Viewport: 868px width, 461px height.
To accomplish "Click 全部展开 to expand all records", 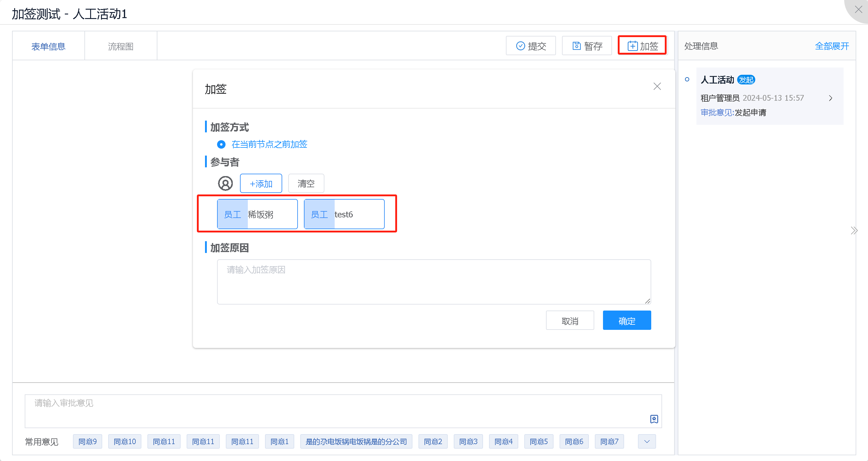I will (x=832, y=46).
